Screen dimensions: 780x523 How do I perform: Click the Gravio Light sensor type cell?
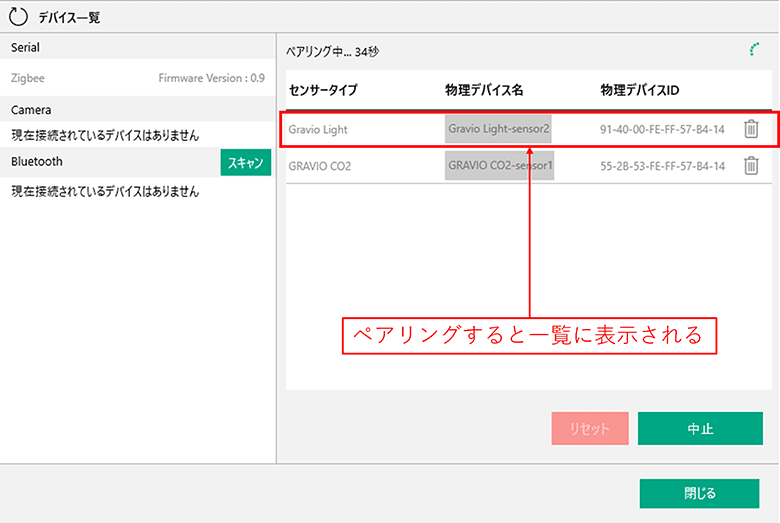coord(318,129)
